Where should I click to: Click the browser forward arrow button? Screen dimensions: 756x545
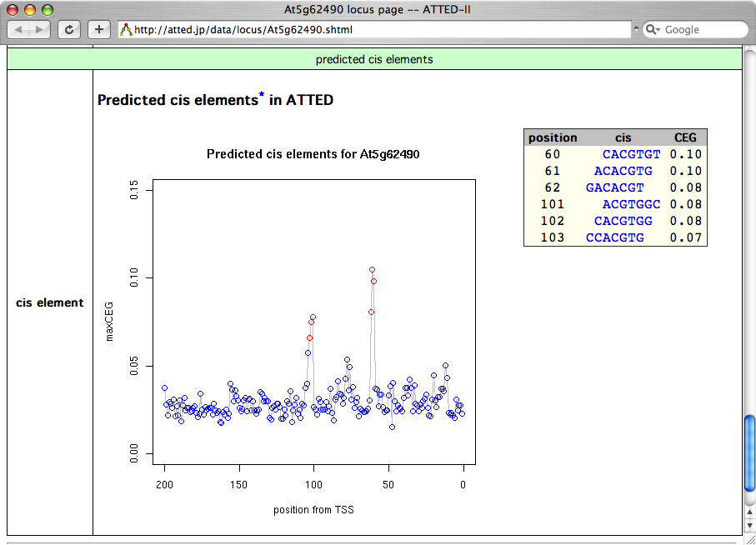click(38, 29)
